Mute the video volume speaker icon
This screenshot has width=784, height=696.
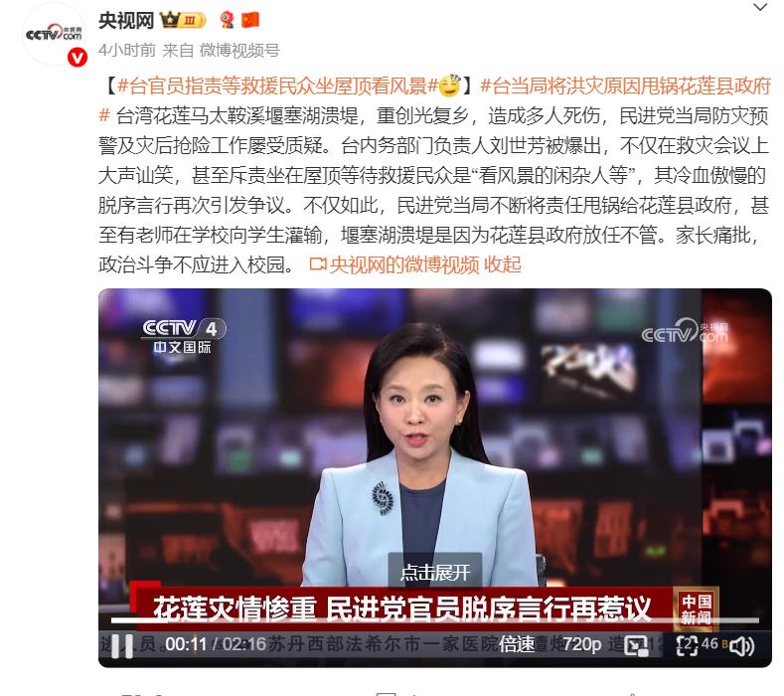(741, 646)
